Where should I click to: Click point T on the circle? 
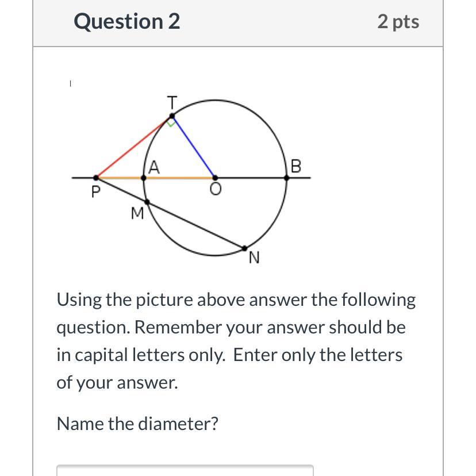172,117
